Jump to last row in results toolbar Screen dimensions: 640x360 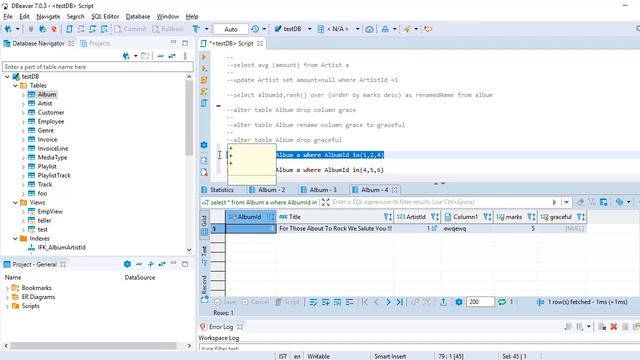400,302
